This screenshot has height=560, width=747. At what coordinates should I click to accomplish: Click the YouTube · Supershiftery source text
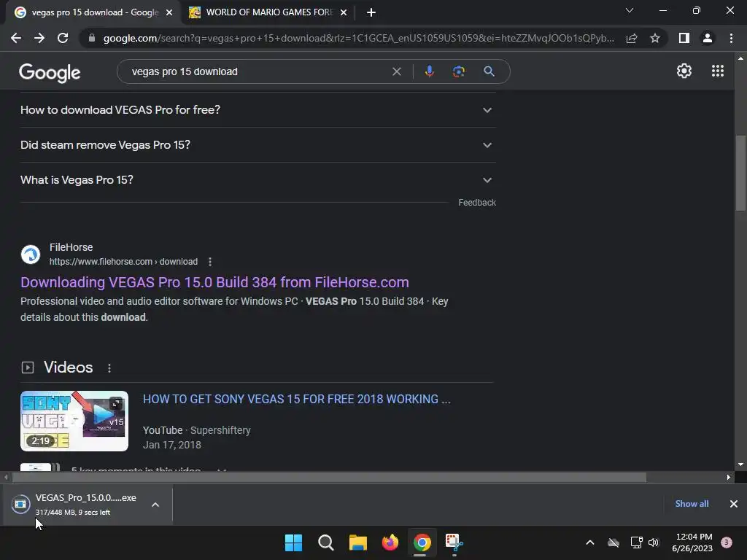(197, 430)
